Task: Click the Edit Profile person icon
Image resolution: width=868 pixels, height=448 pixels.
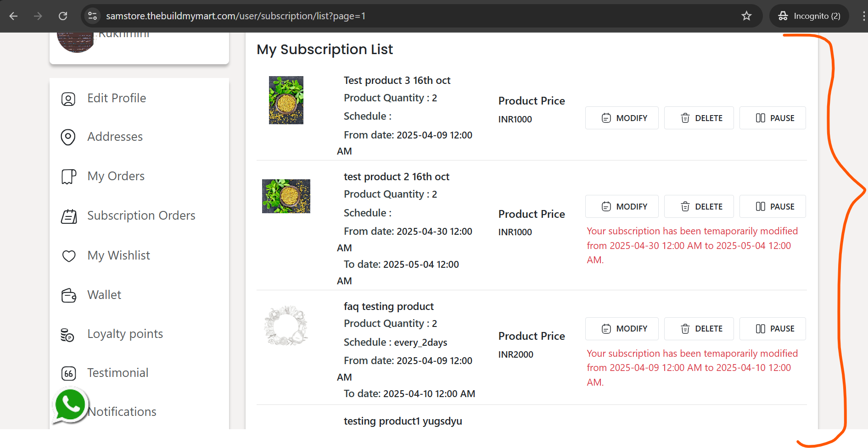Action: click(x=68, y=99)
